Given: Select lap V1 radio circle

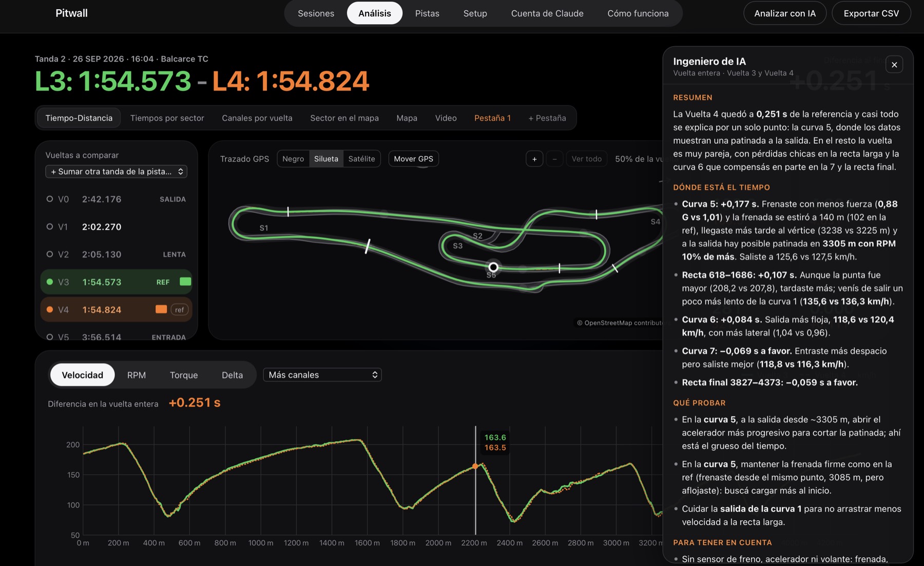Looking at the screenshot, I should [x=50, y=227].
